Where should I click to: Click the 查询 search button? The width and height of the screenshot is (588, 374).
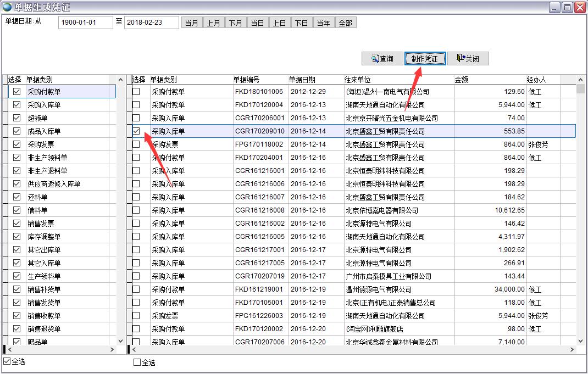pyautogui.click(x=382, y=59)
